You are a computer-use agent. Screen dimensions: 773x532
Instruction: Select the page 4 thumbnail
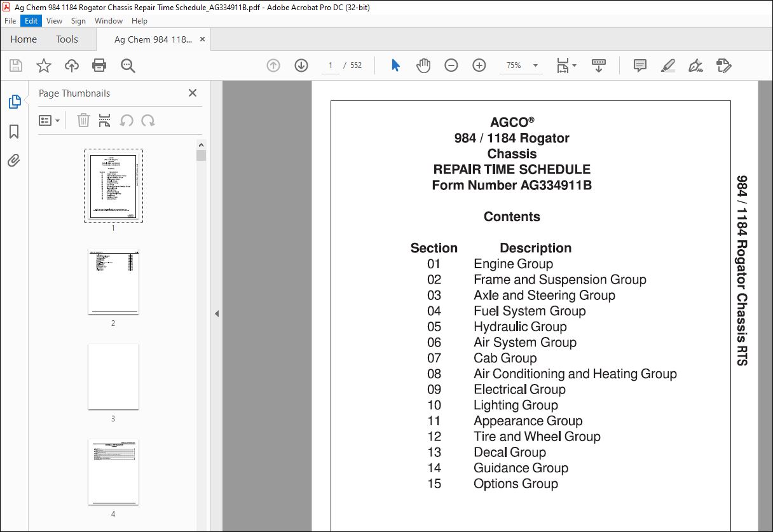point(113,472)
